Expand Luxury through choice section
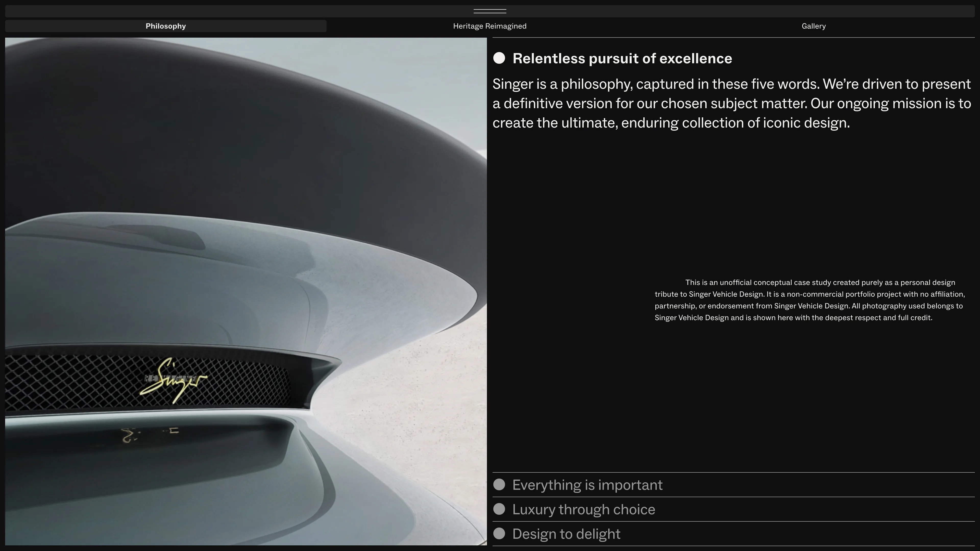The height and width of the screenshot is (551, 980). 733,509
